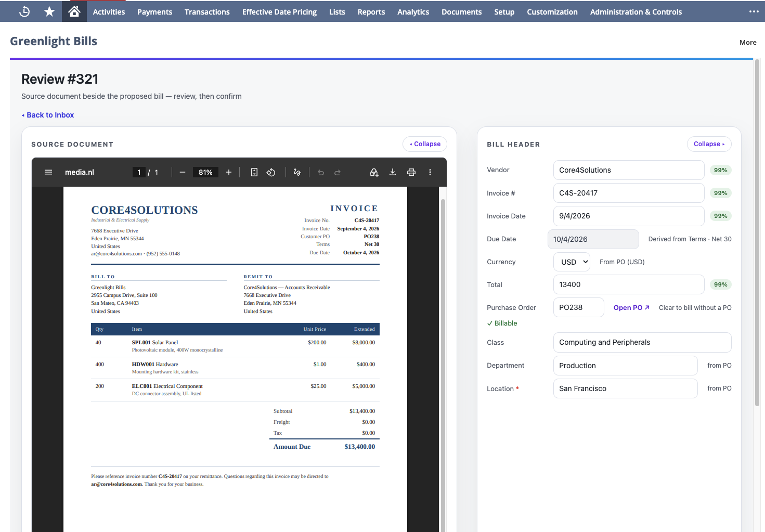Open the Lists menu

(337, 11)
